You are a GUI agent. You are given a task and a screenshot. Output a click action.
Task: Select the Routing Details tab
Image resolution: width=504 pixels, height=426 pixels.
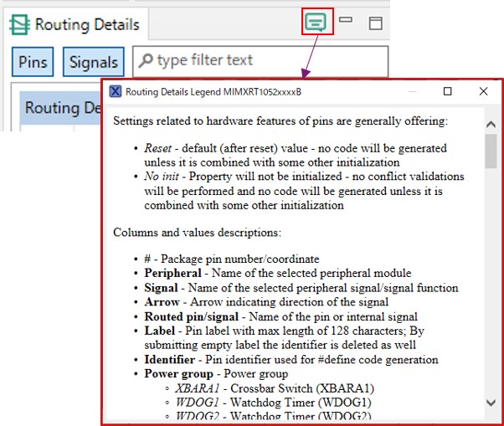(x=75, y=24)
